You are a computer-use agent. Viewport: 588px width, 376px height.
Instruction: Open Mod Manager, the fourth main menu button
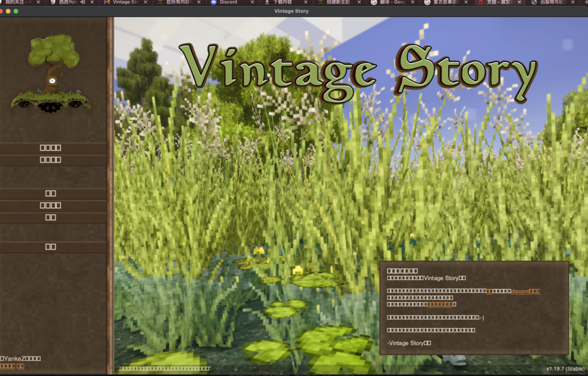coord(51,205)
